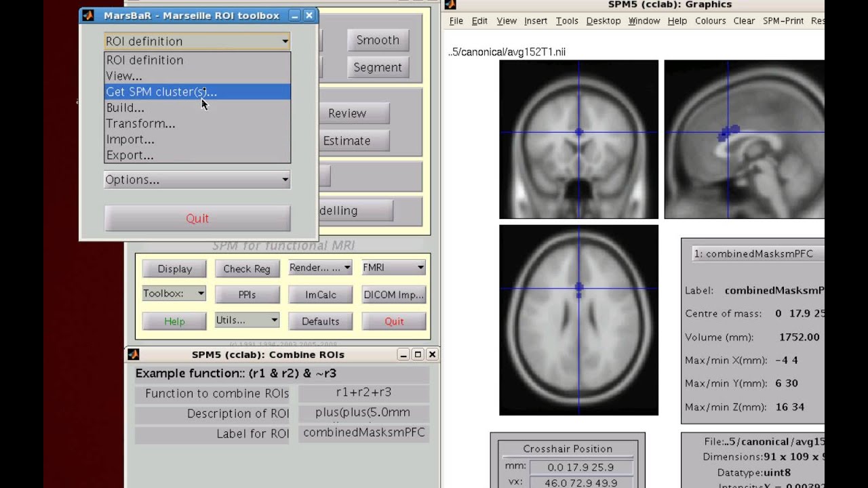868x488 pixels.
Task: Select 'ROI definition' entry in the list
Action: tap(197, 60)
